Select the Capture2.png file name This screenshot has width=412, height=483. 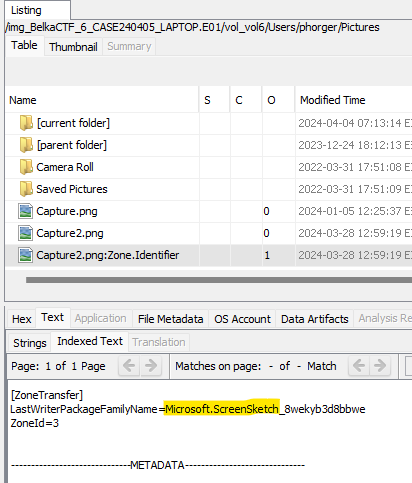coord(70,233)
